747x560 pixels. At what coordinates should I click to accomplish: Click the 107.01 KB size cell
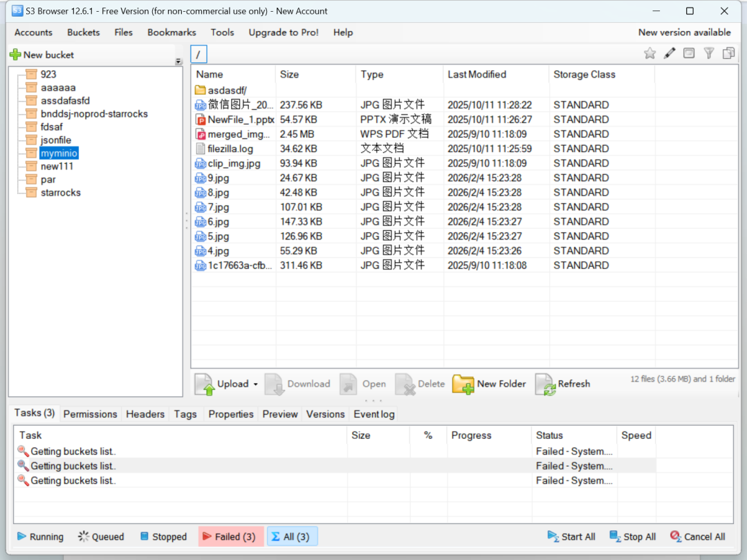[x=301, y=207]
